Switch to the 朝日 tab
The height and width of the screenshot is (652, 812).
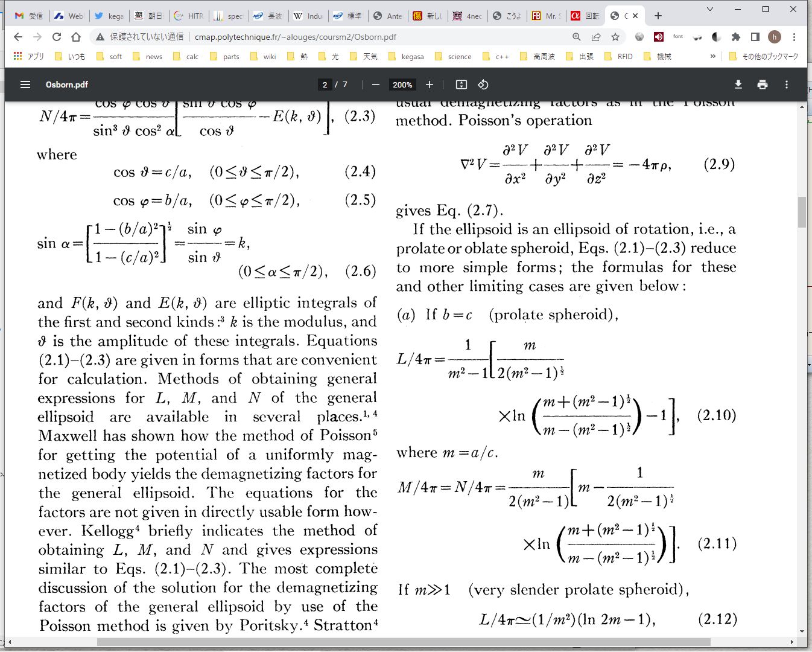pyautogui.click(x=148, y=16)
